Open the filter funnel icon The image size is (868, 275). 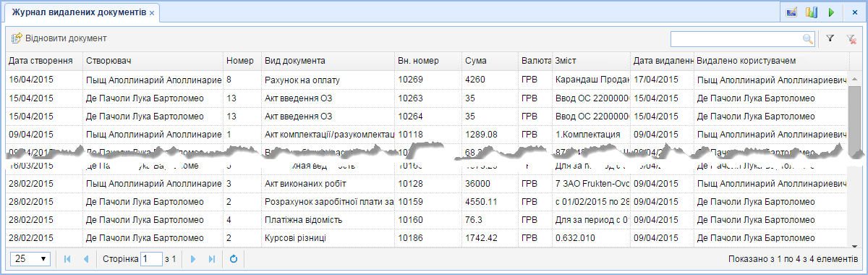[830, 38]
